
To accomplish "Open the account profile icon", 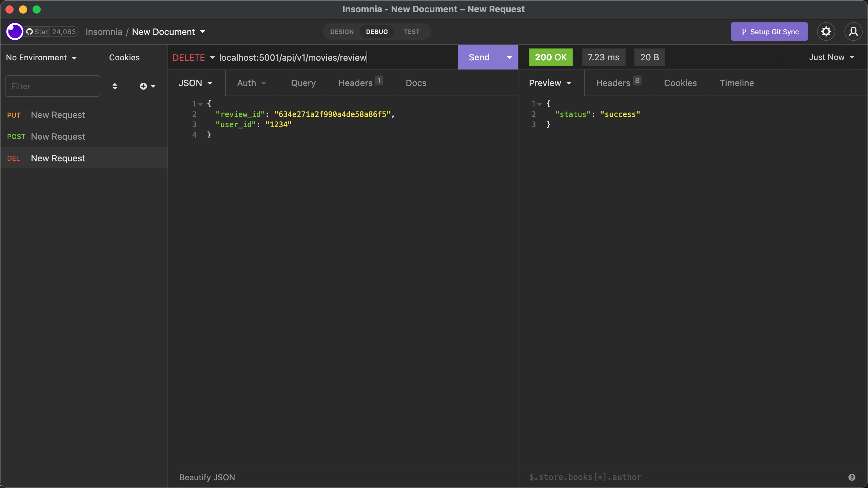I will 853,31.
